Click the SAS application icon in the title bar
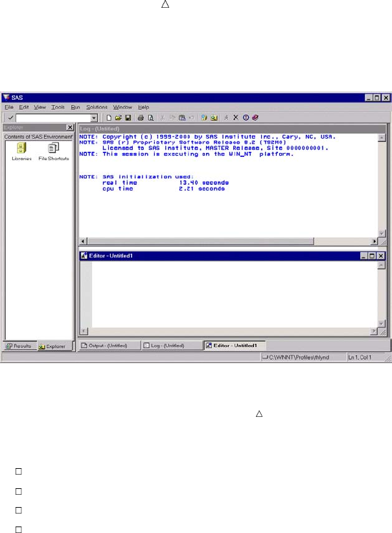 [x=6, y=97]
